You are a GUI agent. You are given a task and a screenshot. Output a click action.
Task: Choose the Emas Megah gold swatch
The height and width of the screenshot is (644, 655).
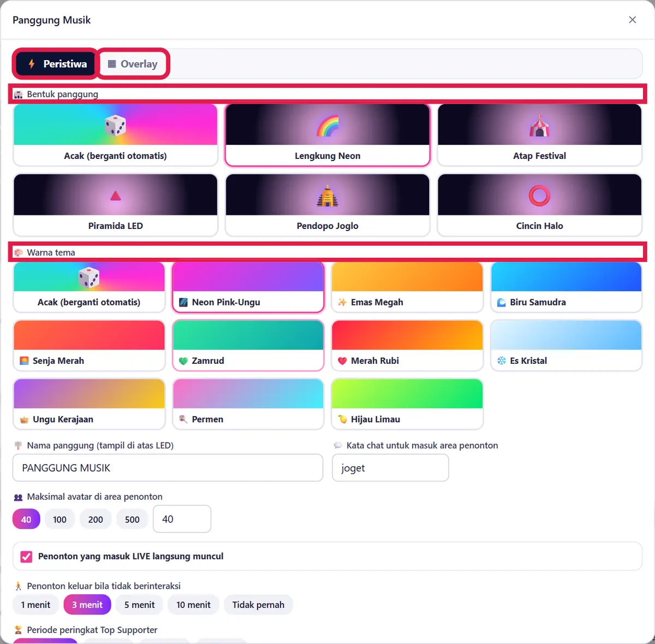tap(407, 277)
